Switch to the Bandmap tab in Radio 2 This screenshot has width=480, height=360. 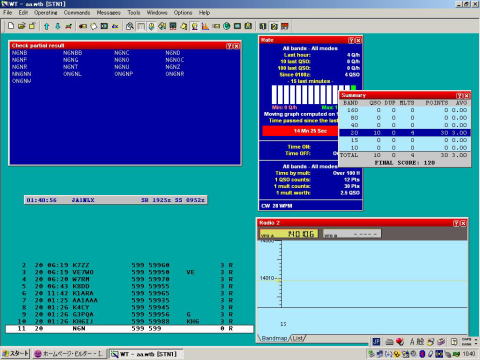[x=274, y=338]
